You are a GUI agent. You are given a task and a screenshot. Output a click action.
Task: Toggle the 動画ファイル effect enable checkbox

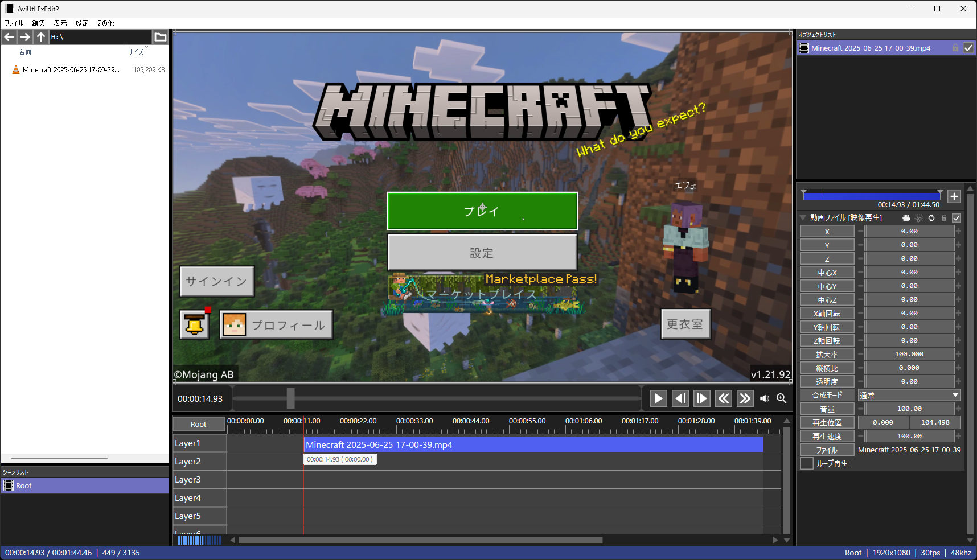click(x=957, y=218)
